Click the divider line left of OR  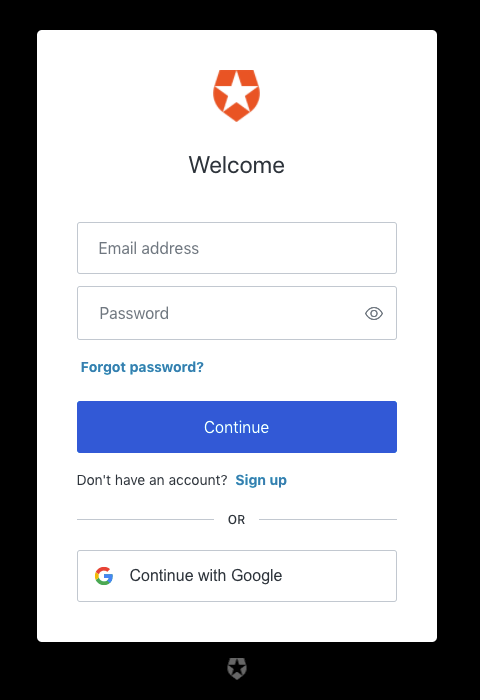tap(146, 519)
